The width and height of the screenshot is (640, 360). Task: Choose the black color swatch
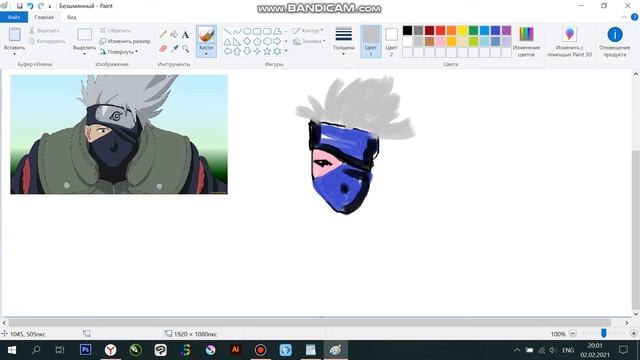[x=407, y=31]
